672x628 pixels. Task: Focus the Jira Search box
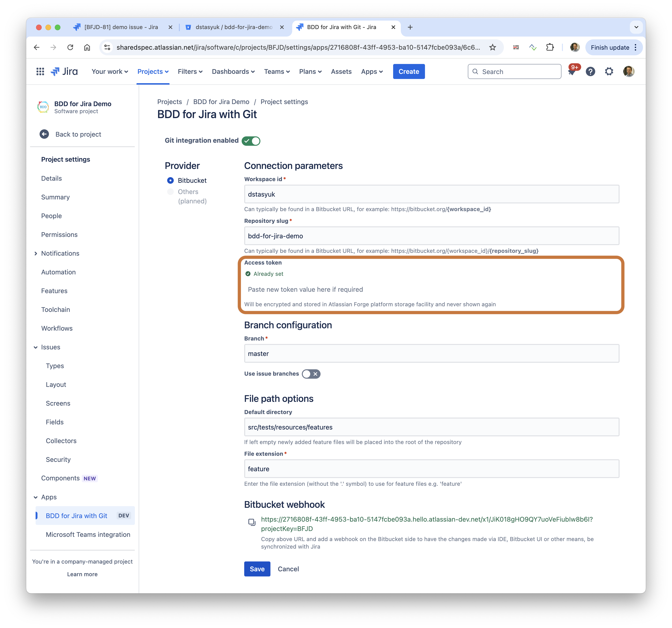click(514, 71)
